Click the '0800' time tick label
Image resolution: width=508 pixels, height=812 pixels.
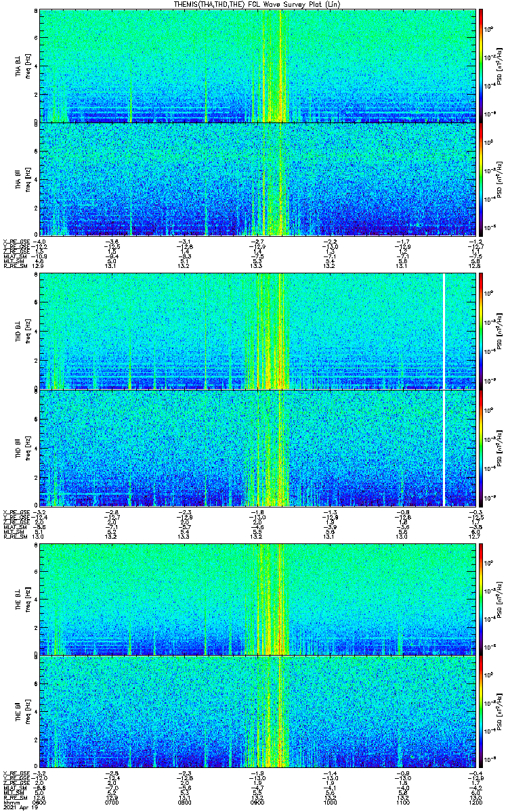click(x=185, y=802)
